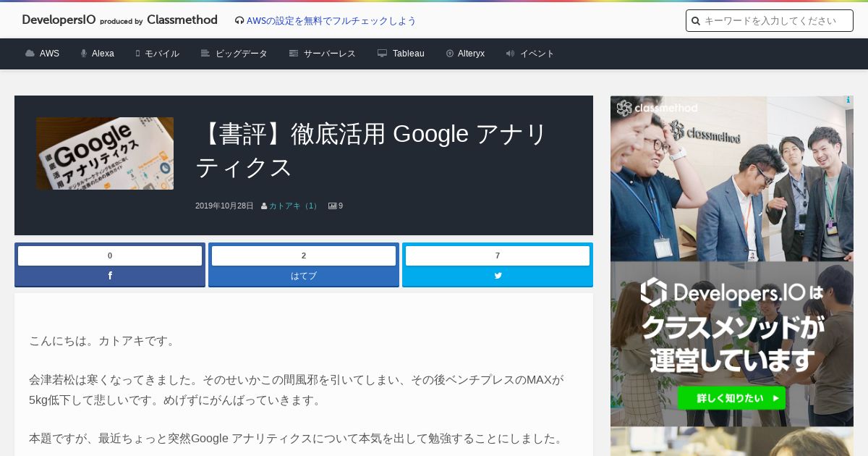Open the サーバーレス menu item
Screen dimensions: 868x456
click(x=330, y=54)
